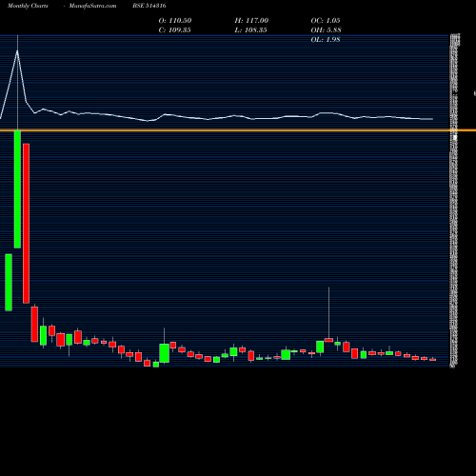Click the peak of the white indicator line

pyautogui.click(x=17, y=50)
